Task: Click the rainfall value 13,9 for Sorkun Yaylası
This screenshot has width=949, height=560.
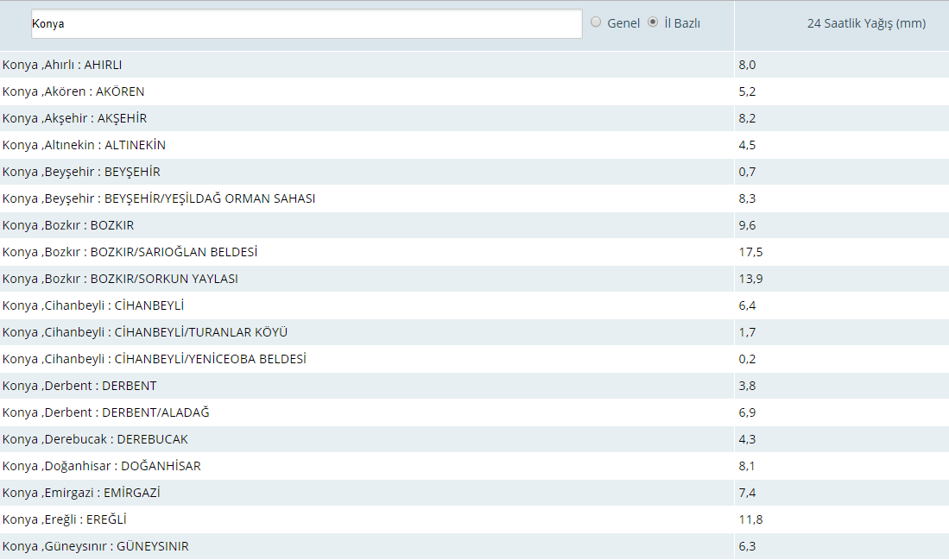Action: point(750,279)
